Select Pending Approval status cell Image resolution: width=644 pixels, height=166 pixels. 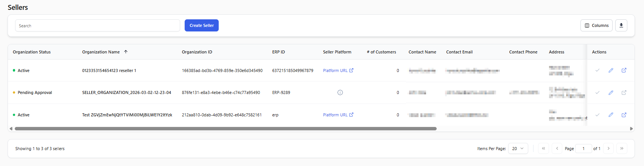tap(35, 92)
